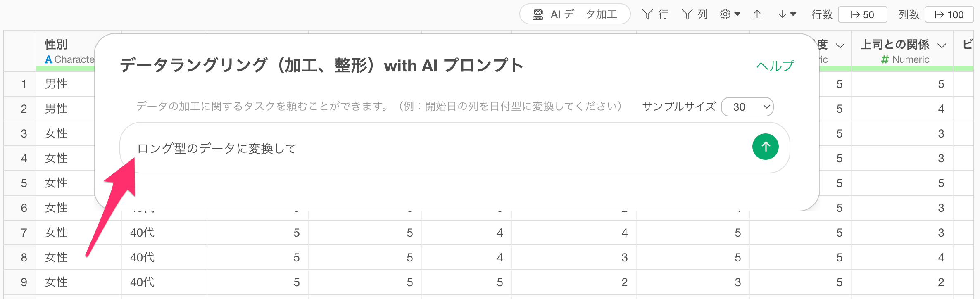Click the column filter funnel icon

point(687,14)
